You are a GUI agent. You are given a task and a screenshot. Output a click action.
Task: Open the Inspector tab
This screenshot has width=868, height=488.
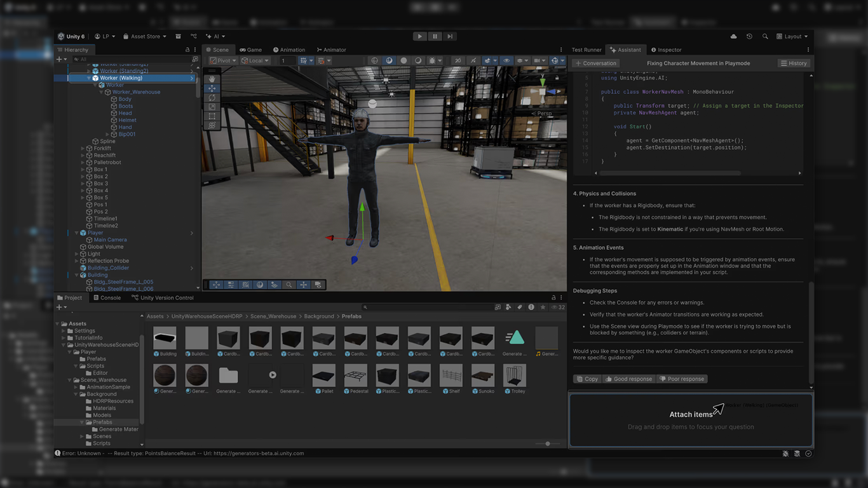click(665, 50)
